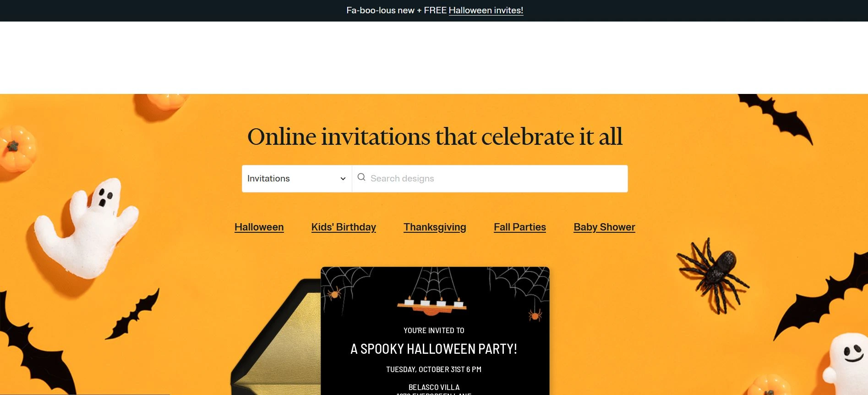The height and width of the screenshot is (395, 868).
Task: Open the Halloween category link
Action: 259,227
